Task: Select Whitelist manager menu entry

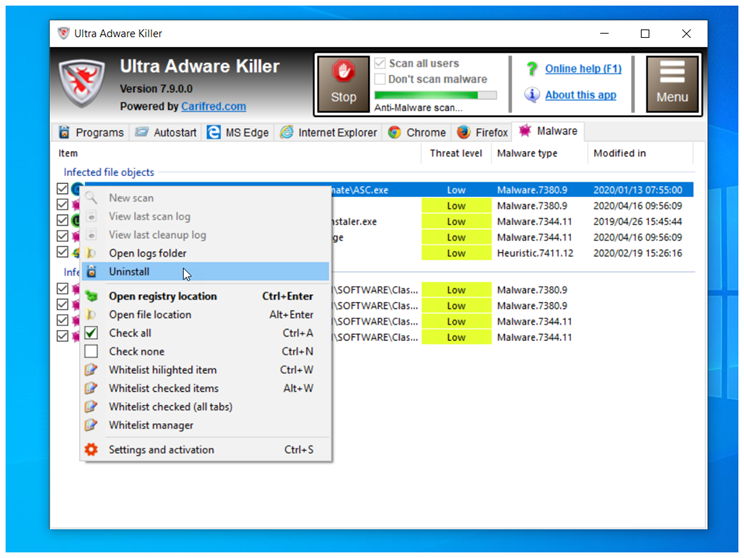Action: pyautogui.click(x=205, y=425)
